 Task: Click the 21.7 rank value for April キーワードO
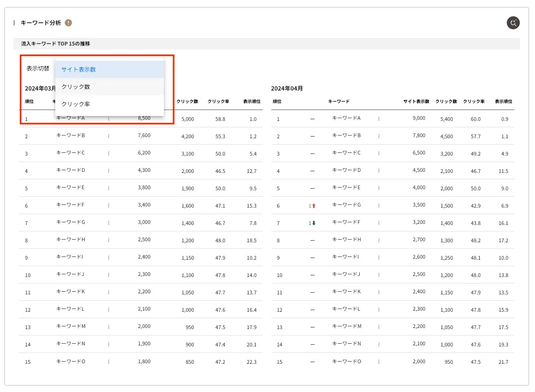click(x=504, y=362)
